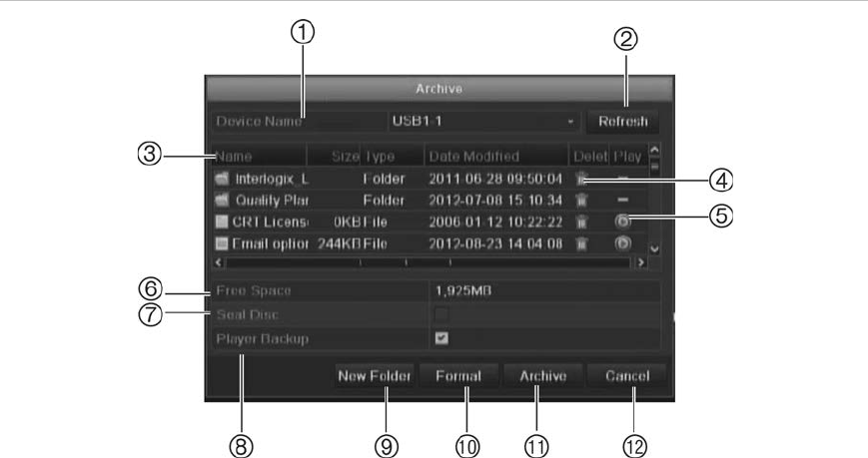Play the CRT License file
The width and height of the screenshot is (868, 458).
pyautogui.click(x=622, y=222)
